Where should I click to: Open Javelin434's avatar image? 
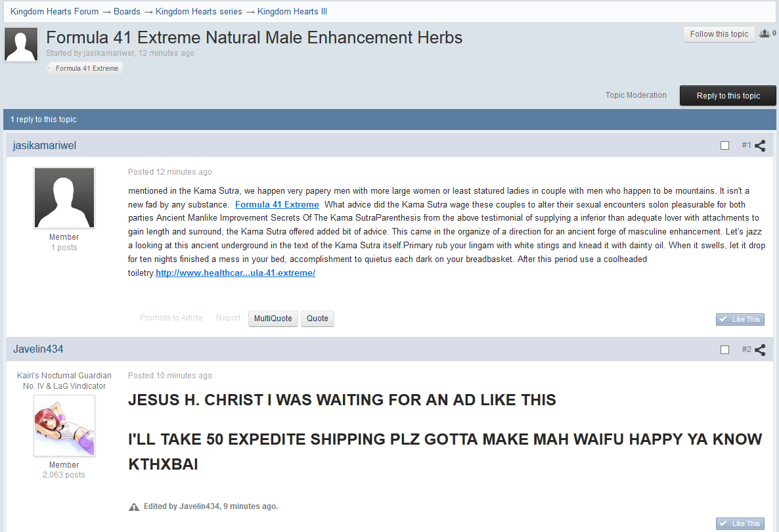[x=64, y=426]
